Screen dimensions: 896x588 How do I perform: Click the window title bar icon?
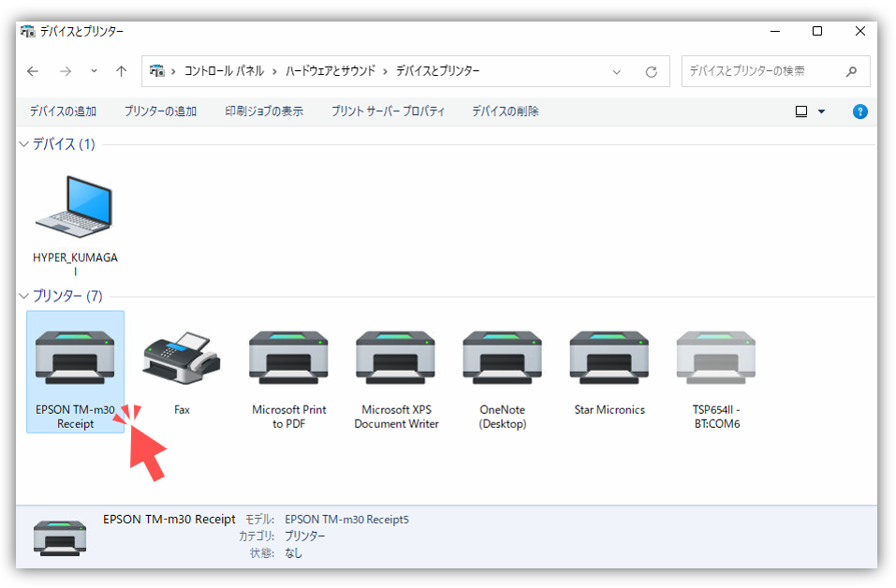27,32
